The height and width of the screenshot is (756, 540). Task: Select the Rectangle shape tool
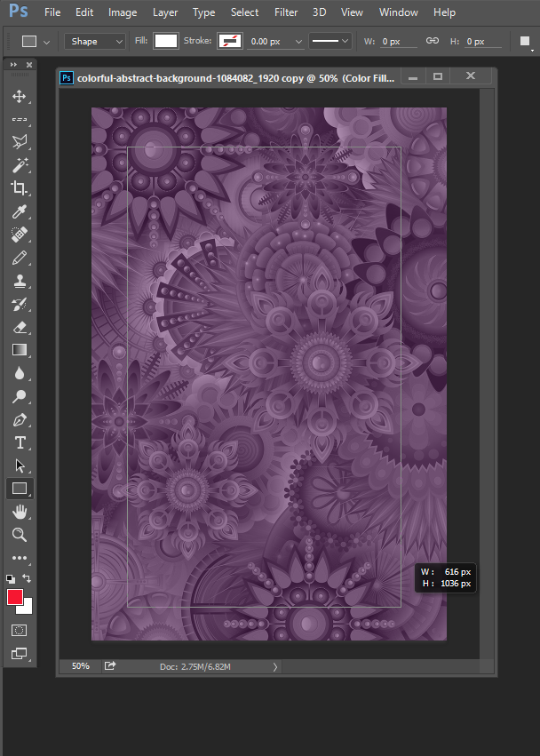coord(20,489)
